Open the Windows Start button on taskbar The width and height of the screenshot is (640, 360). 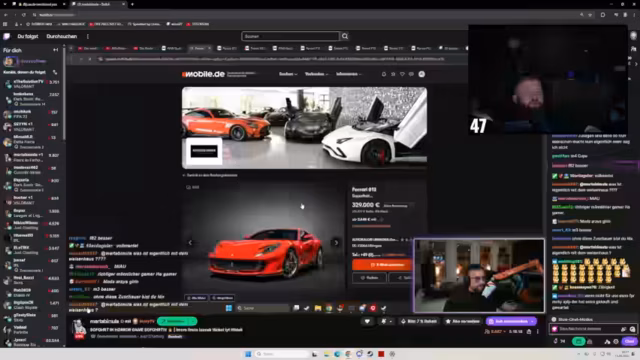[248, 354]
